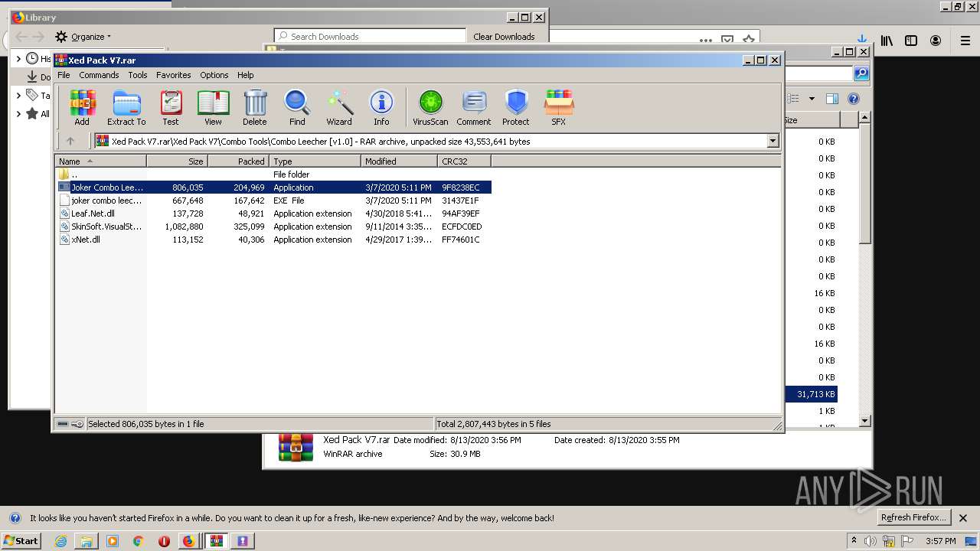Click Explorer scrollbar down arrow
This screenshot has height=551, width=980.
(x=864, y=420)
